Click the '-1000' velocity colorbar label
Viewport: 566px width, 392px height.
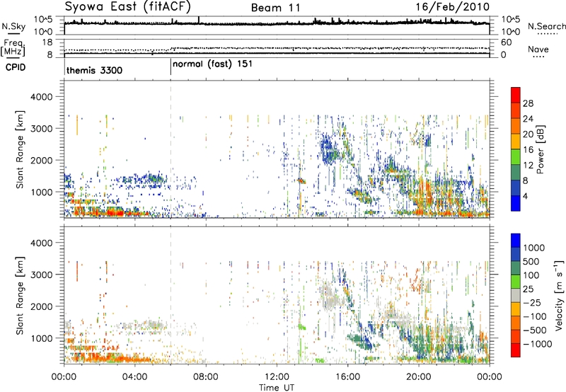click(x=538, y=344)
